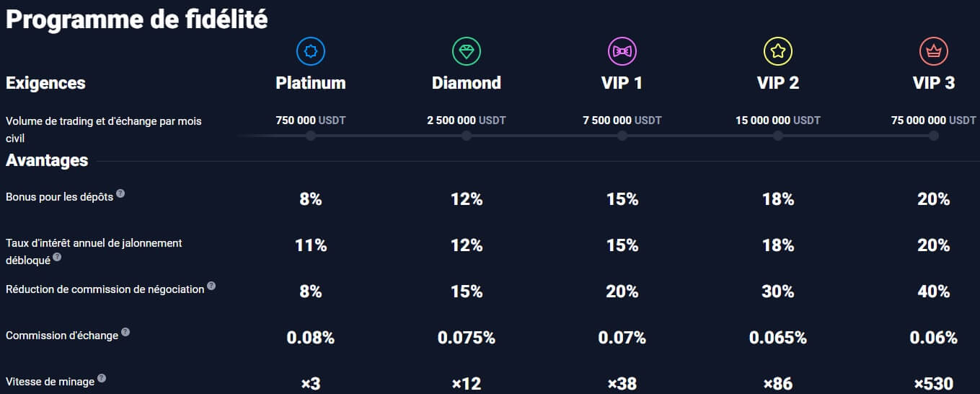The image size is (980, 394).
Task: Open help tooltip for Bonus pour les dépôts
Action: (120, 193)
